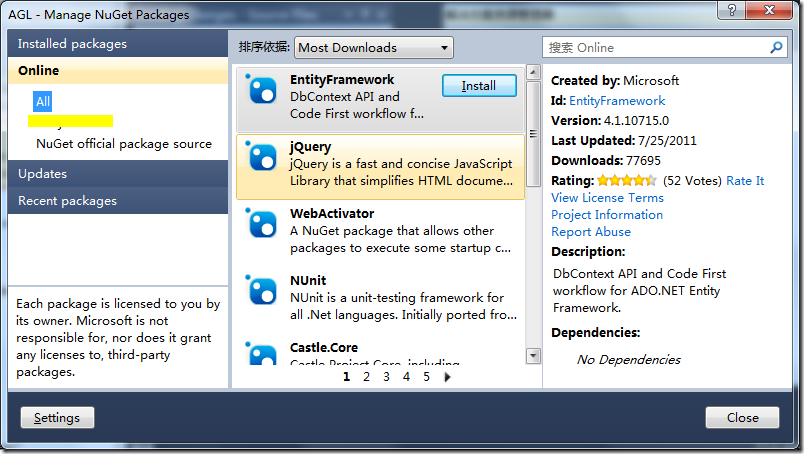804x454 pixels.
Task: Install the EntityFramework package
Action: (479, 86)
